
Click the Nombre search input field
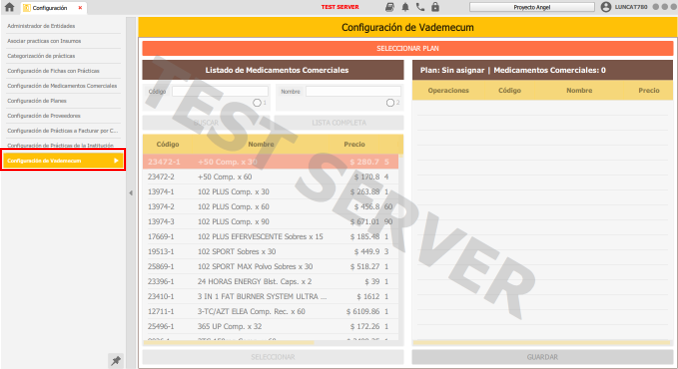coord(353,91)
